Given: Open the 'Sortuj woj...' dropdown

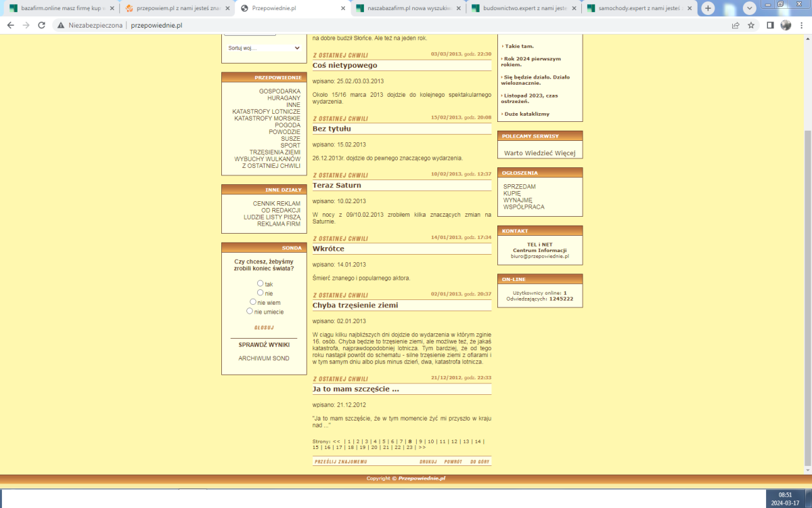Looking at the screenshot, I should coord(263,48).
